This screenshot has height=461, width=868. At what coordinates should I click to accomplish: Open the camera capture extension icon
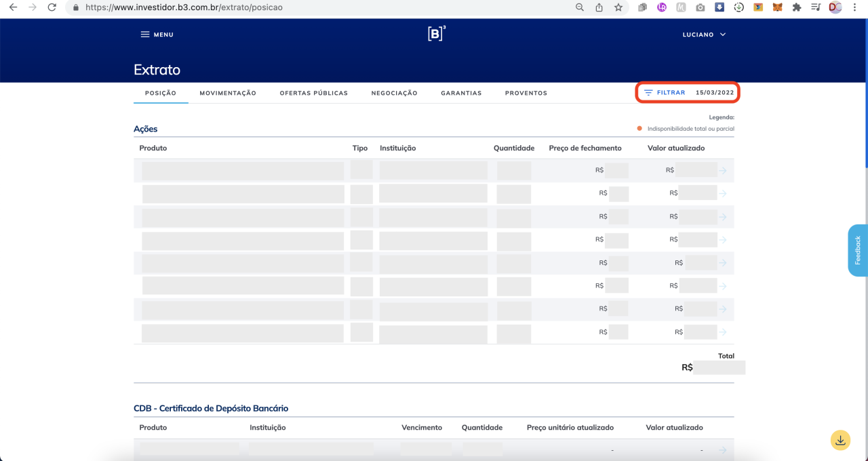700,7
